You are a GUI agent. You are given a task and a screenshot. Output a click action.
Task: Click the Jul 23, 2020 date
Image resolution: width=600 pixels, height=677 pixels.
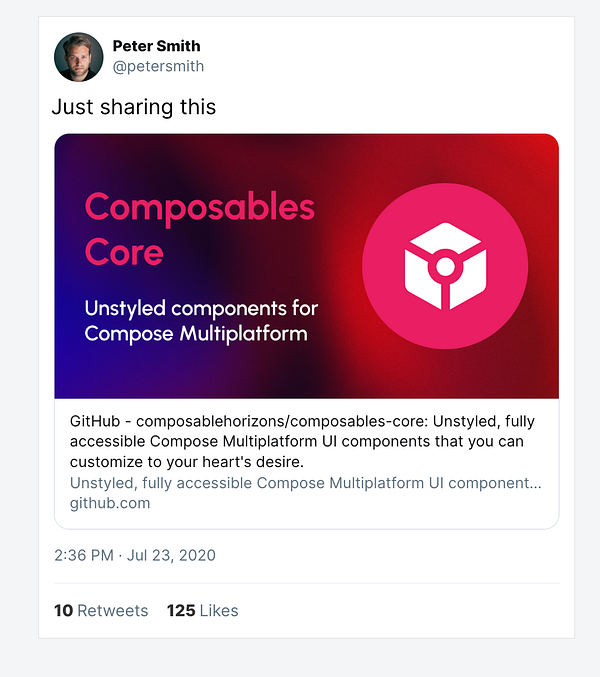(x=170, y=555)
